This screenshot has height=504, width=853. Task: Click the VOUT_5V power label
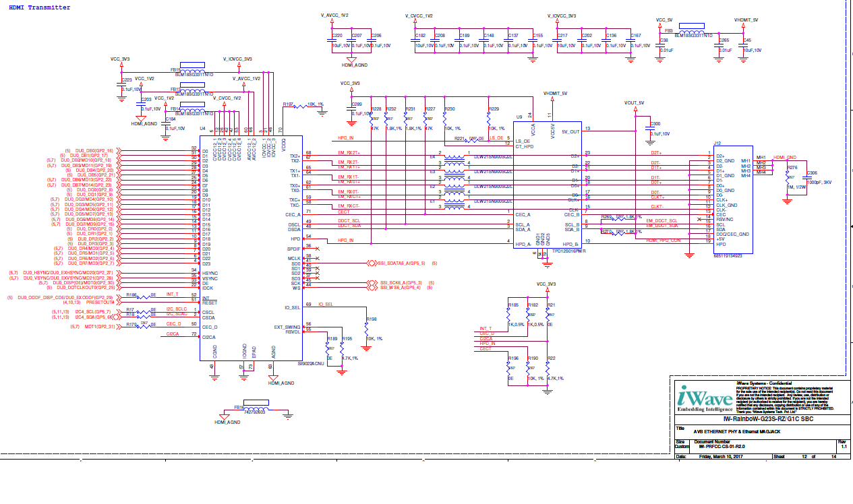pos(634,102)
